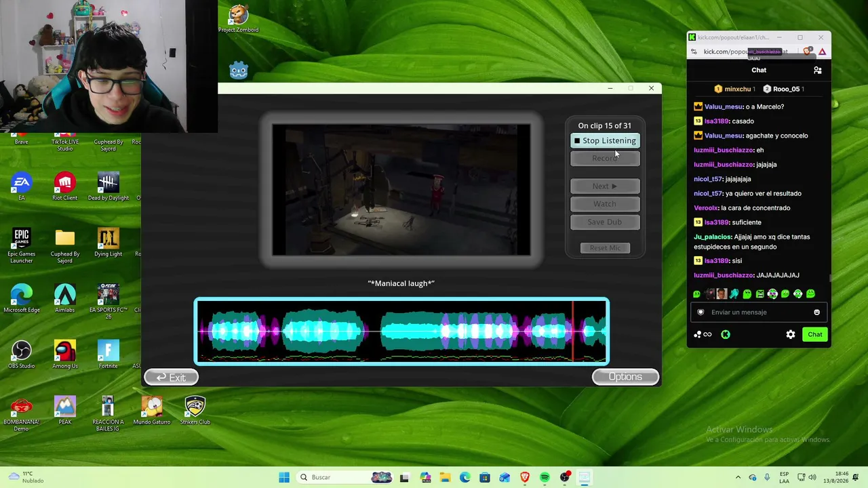Open the Project Zomboid desktop shortcut
This screenshot has width=868, height=488.
pyautogui.click(x=238, y=19)
